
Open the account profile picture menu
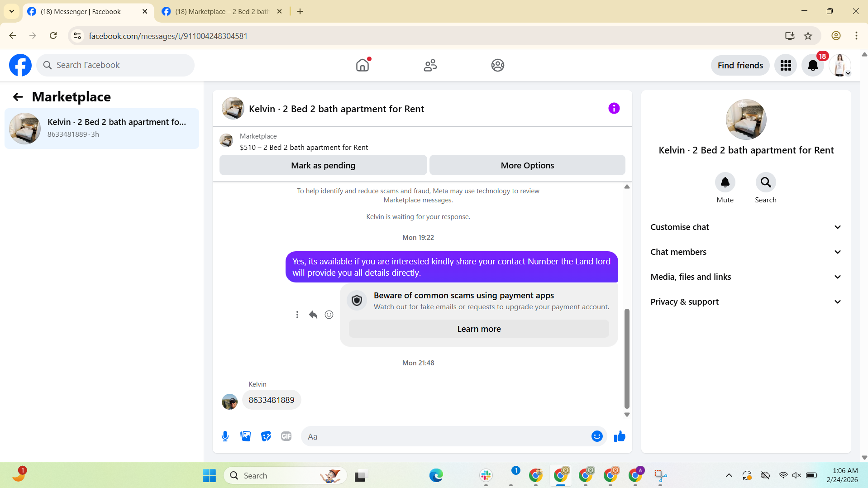[x=840, y=65]
